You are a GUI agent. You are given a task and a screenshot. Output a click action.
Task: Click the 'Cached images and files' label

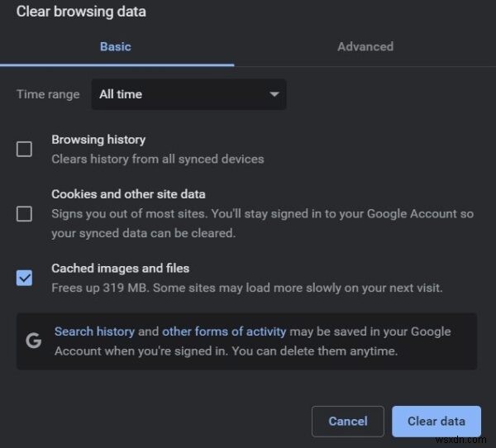click(120, 269)
